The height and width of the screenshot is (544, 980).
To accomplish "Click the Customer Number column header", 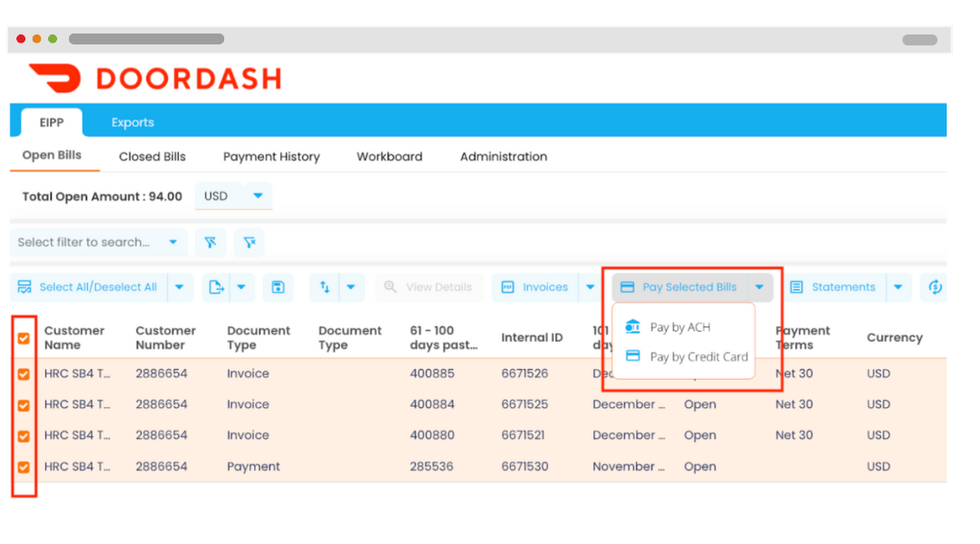I will tap(166, 338).
